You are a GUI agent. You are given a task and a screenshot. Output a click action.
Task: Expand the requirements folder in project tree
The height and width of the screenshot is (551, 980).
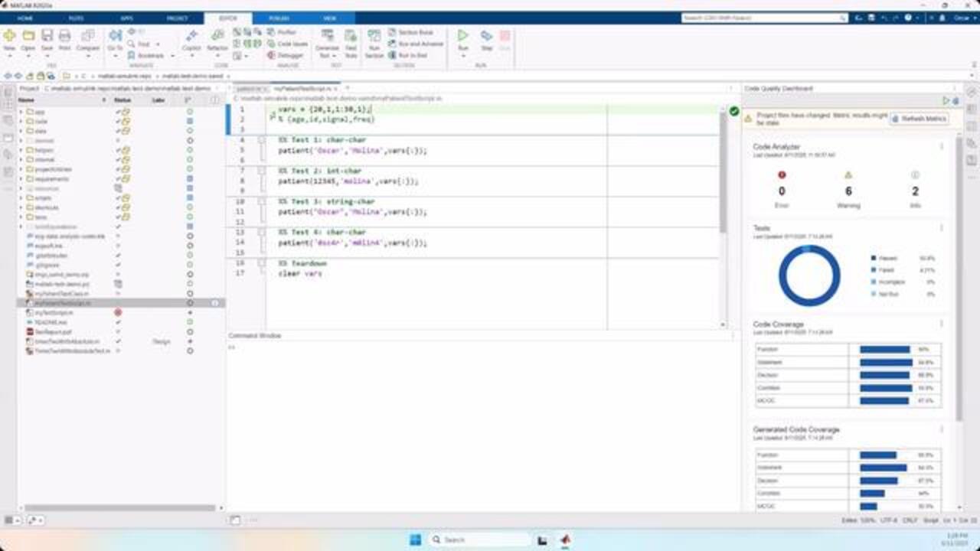pos(21,179)
